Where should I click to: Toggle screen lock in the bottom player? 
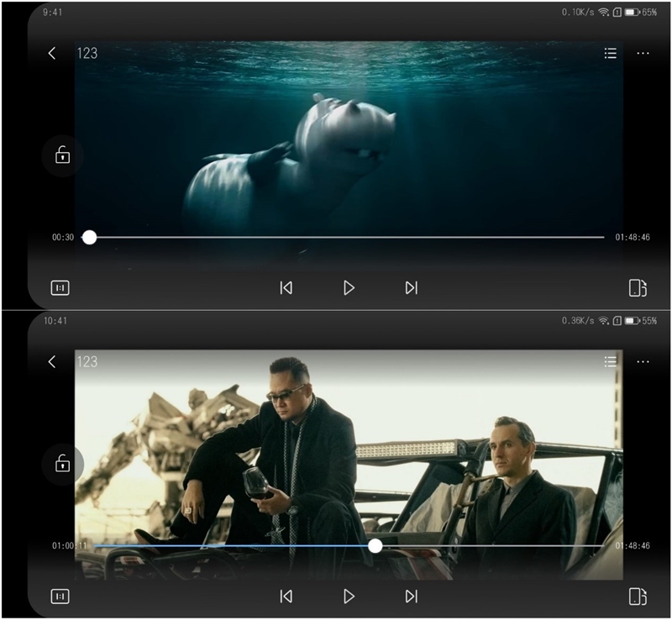pos(62,463)
